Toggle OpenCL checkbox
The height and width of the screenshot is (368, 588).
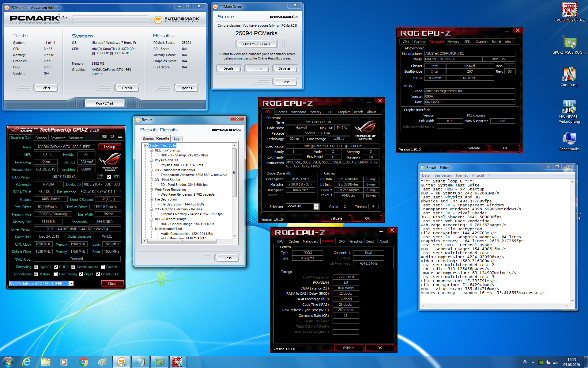[36, 267]
